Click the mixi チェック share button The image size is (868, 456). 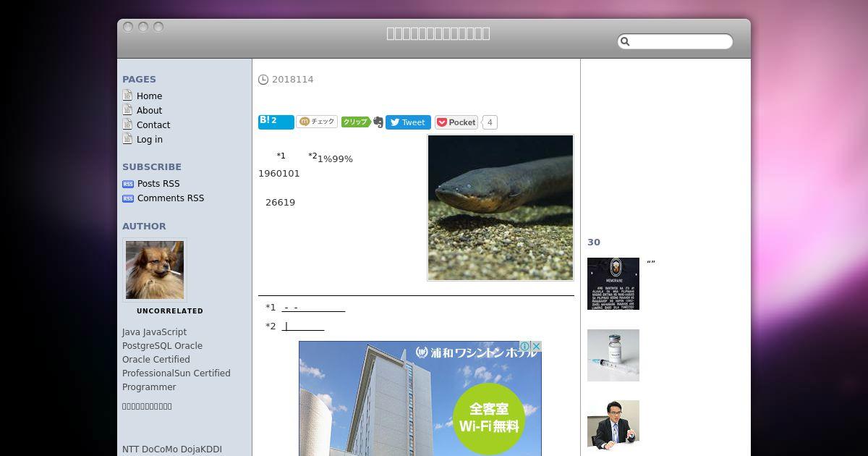[317, 122]
